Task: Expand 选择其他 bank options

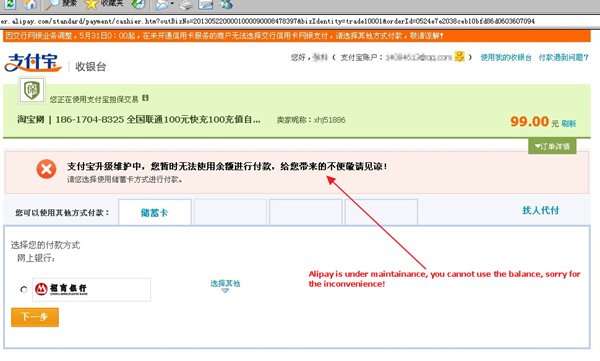Action: pos(225,285)
